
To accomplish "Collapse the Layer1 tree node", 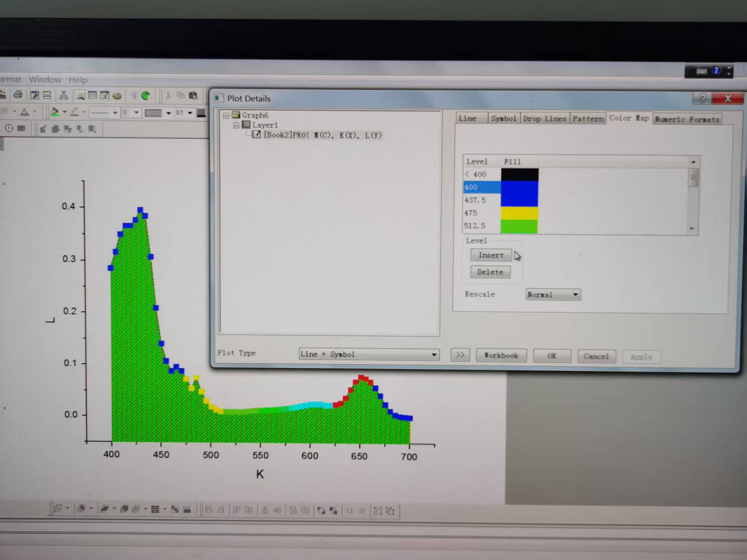I will click(x=236, y=125).
